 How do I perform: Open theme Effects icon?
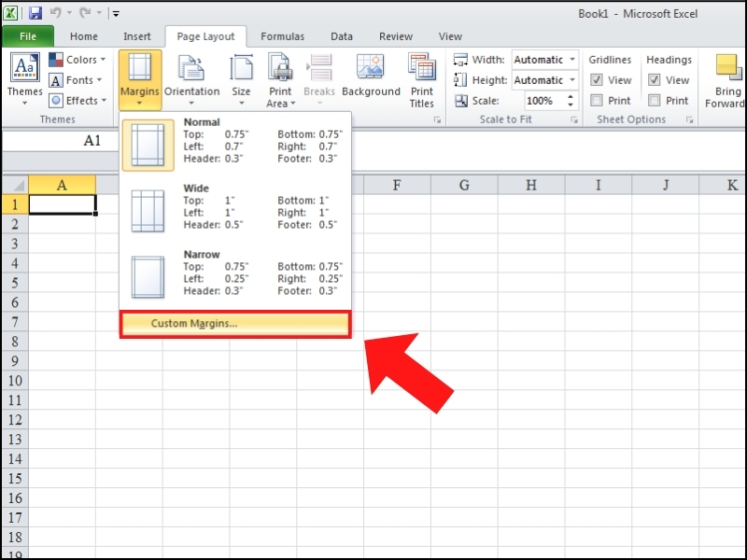(56, 101)
